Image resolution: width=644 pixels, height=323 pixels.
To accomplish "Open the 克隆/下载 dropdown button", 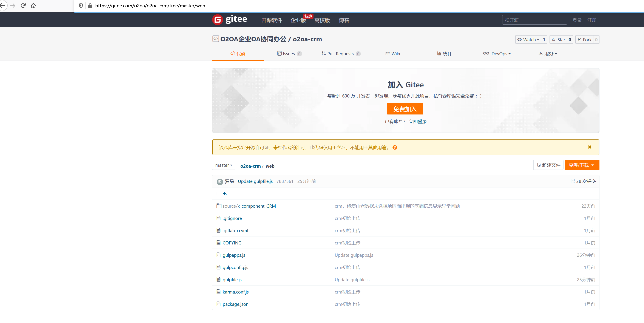I will click(582, 165).
